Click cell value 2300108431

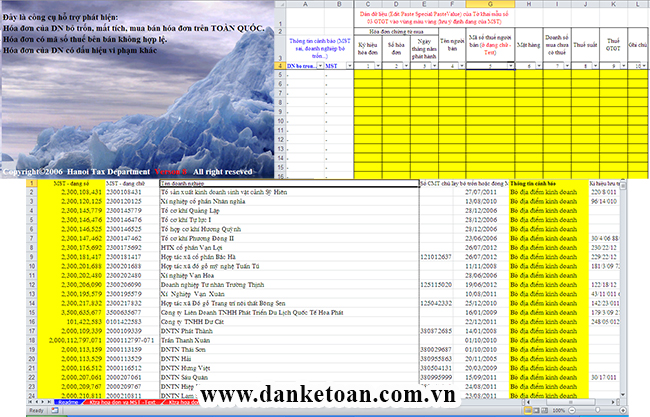[132, 192]
